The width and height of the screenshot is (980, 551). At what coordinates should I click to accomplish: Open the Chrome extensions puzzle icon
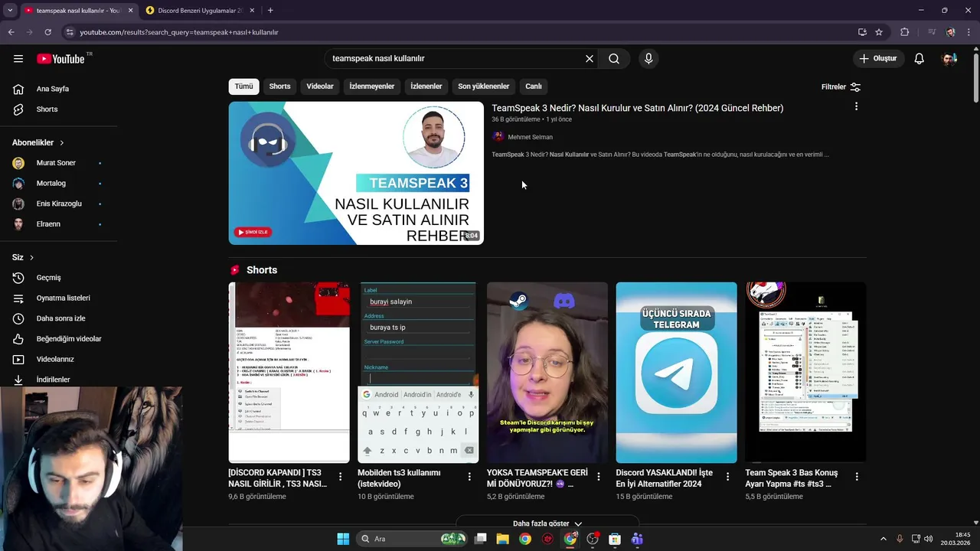905,32
